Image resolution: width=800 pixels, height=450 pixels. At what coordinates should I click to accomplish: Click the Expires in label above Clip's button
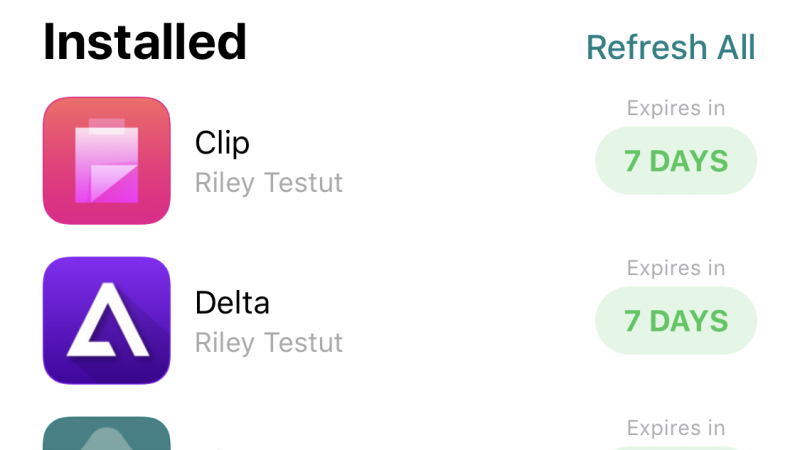[x=676, y=108]
